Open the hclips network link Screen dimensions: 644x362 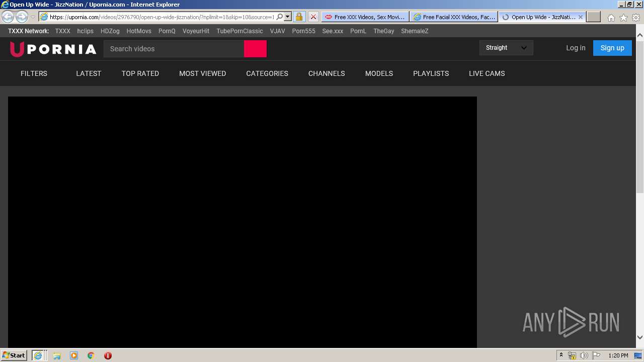[x=85, y=31]
